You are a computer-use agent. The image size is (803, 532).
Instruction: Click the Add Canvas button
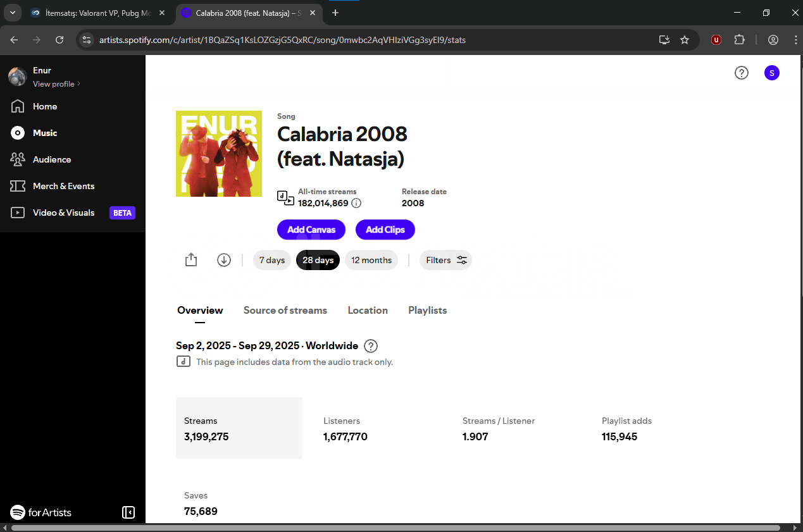311,230
